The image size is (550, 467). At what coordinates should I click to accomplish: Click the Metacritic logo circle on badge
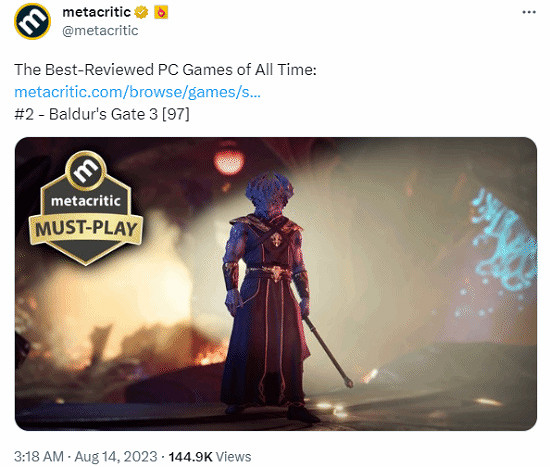click(x=86, y=171)
